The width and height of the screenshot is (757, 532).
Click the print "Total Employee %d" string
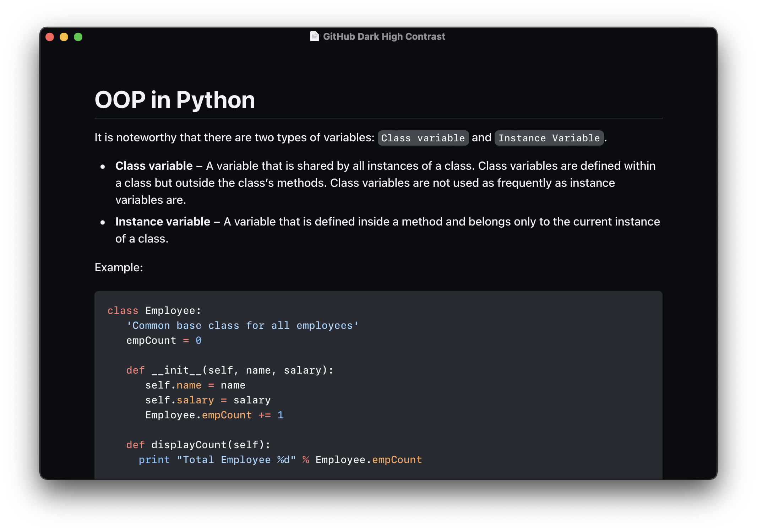coord(236,460)
